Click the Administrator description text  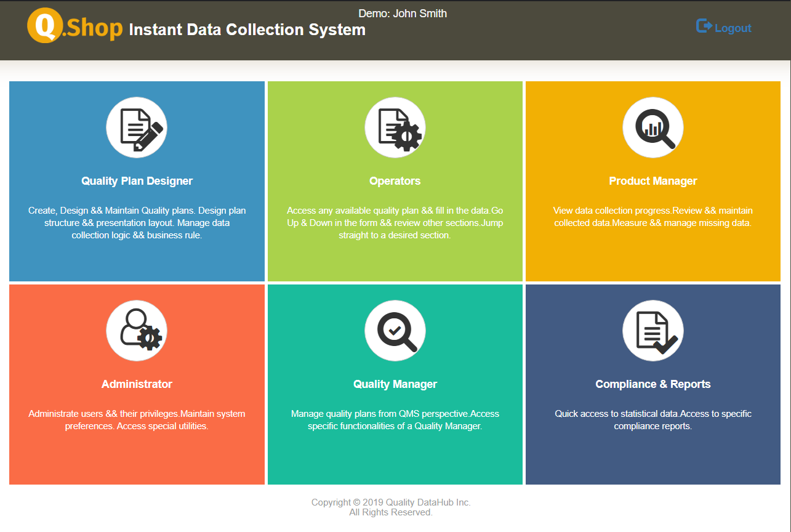(x=137, y=420)
